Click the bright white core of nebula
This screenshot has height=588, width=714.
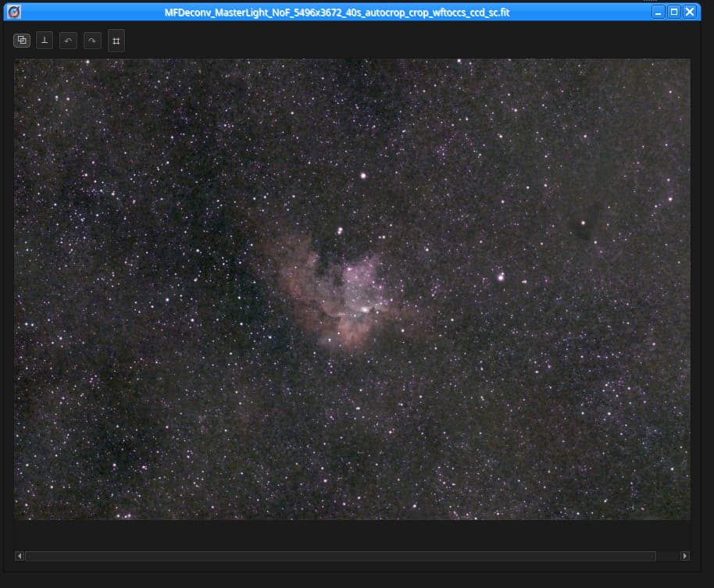click(x=364, y=309)
